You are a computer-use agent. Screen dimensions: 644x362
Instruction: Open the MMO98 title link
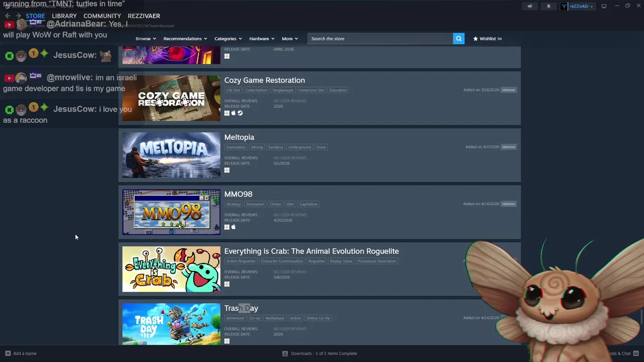[238, 194]
